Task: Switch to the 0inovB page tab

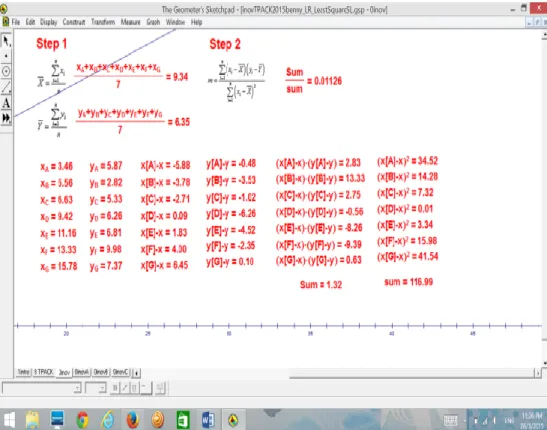Action: click(100, 372)
